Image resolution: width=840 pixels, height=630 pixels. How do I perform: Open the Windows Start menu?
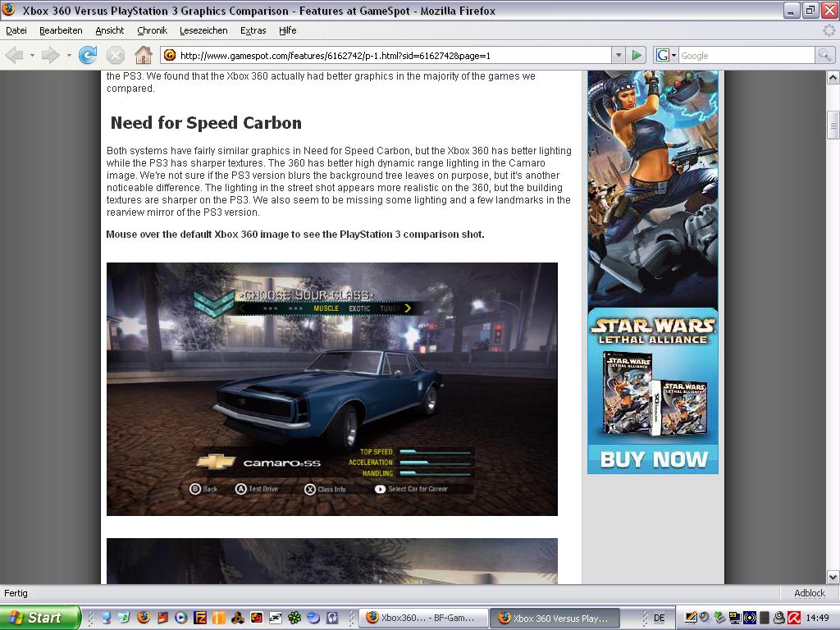(x=39, y=618)
